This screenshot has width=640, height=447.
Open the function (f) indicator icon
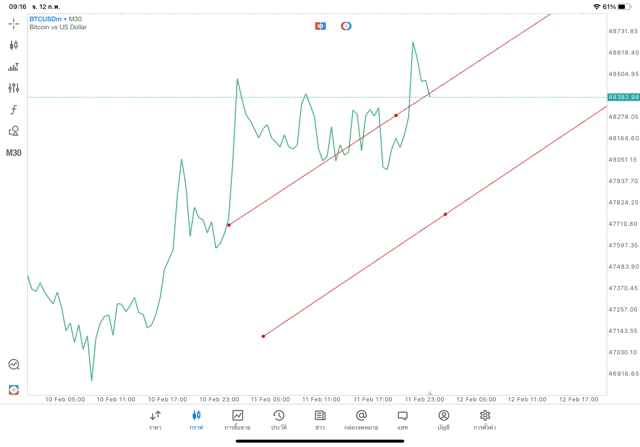pos(14,109)
